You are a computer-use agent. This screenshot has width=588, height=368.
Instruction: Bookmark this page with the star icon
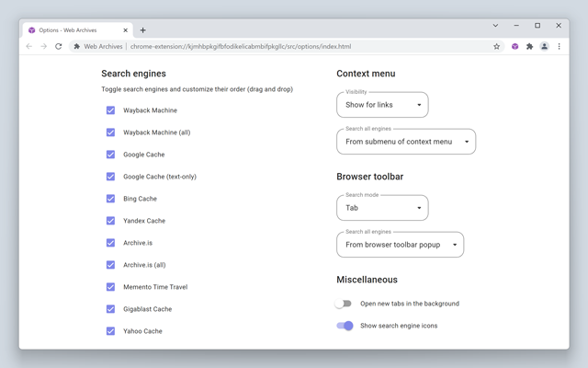coord(497,46)
